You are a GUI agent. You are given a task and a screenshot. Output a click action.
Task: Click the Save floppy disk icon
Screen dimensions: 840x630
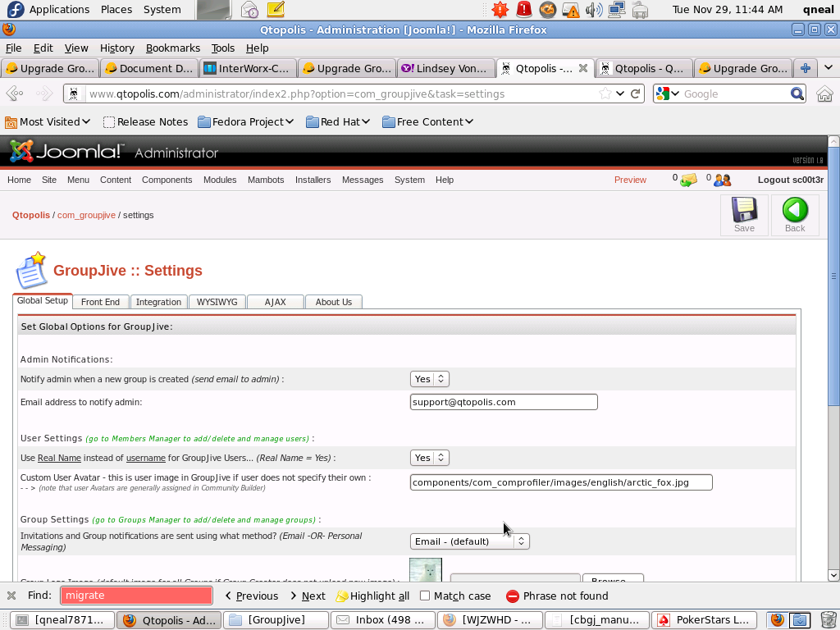744,209
